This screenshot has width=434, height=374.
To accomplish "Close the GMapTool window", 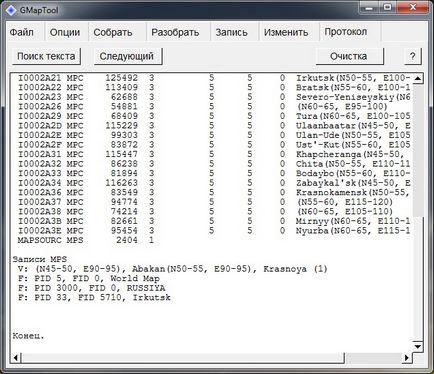I will pos(413,7).
